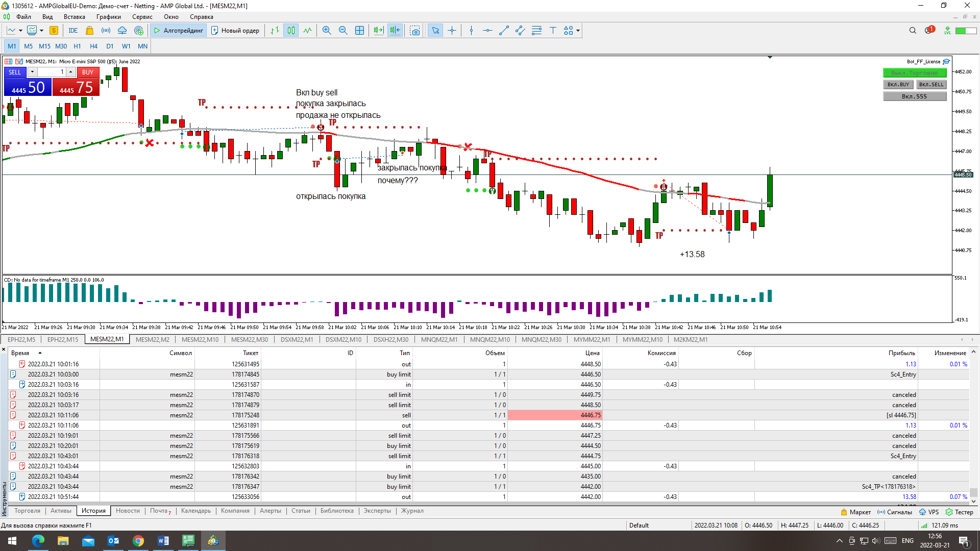Click the zoom out magnifier icon
This screenshot has width=980, height=551.
(343, 31)
